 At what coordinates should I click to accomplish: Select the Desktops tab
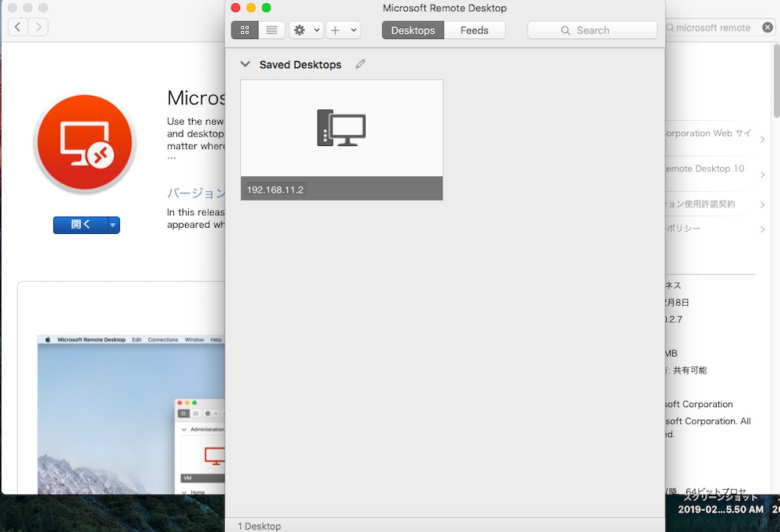413,30
